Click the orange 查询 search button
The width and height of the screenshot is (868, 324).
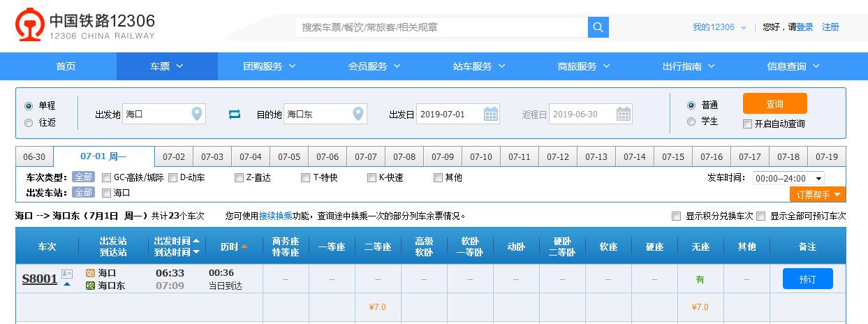(x=774, y=103)
